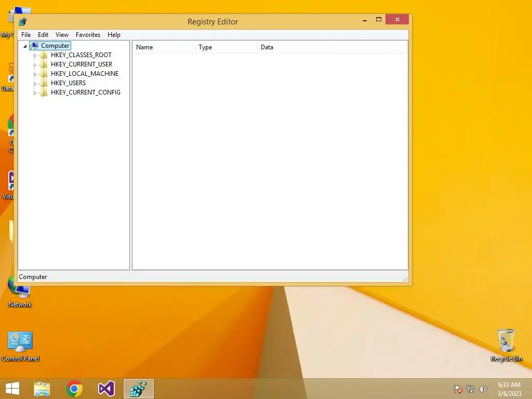Open the Edit menu

pos(43,35)
